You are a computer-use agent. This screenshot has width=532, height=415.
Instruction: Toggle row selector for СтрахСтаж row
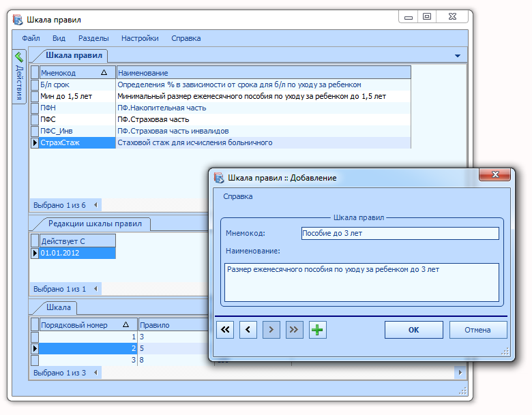tap(35, 142)
